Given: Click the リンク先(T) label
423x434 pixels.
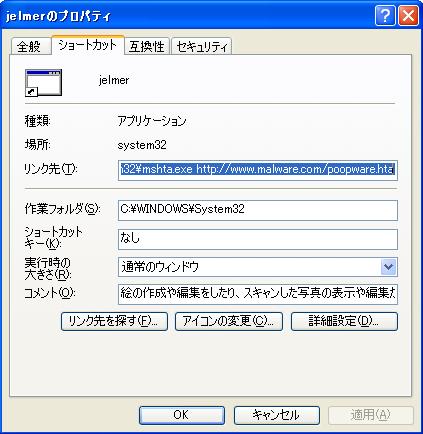Looking at the screenshot, I should click(x=51, y=169).
